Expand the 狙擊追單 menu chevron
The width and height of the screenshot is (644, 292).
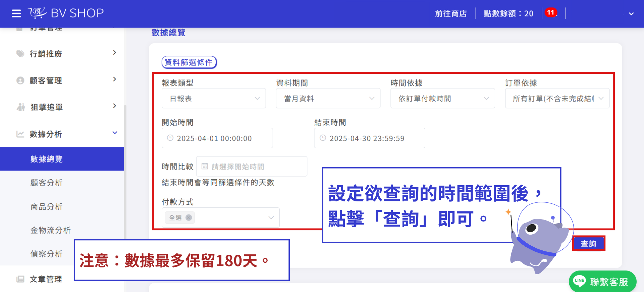tap(115, 106)
